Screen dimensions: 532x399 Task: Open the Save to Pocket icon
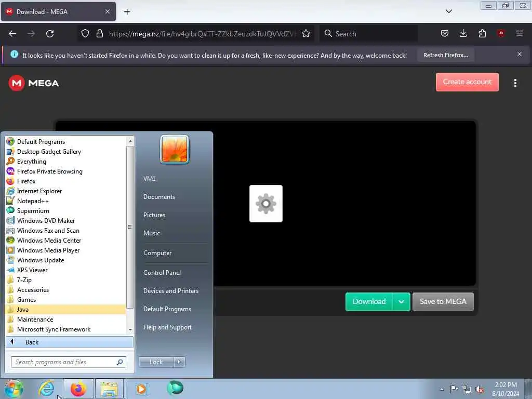point(445,33)
